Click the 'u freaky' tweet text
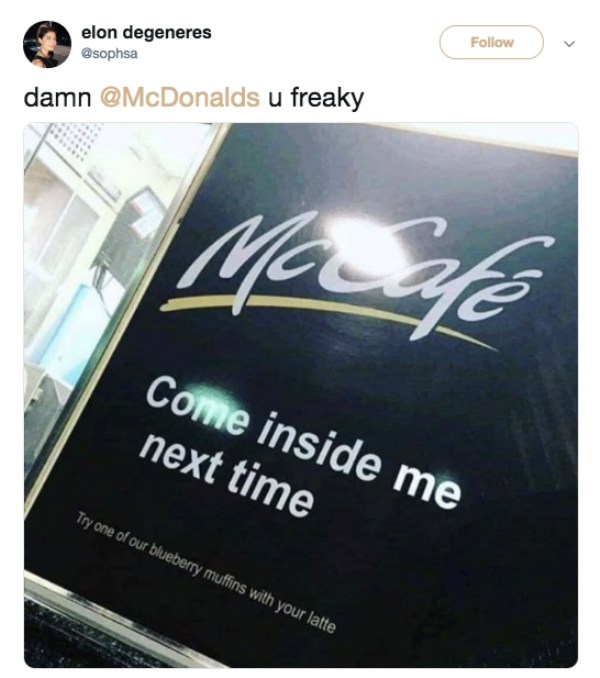600x678 pixels. click(316, 98)
